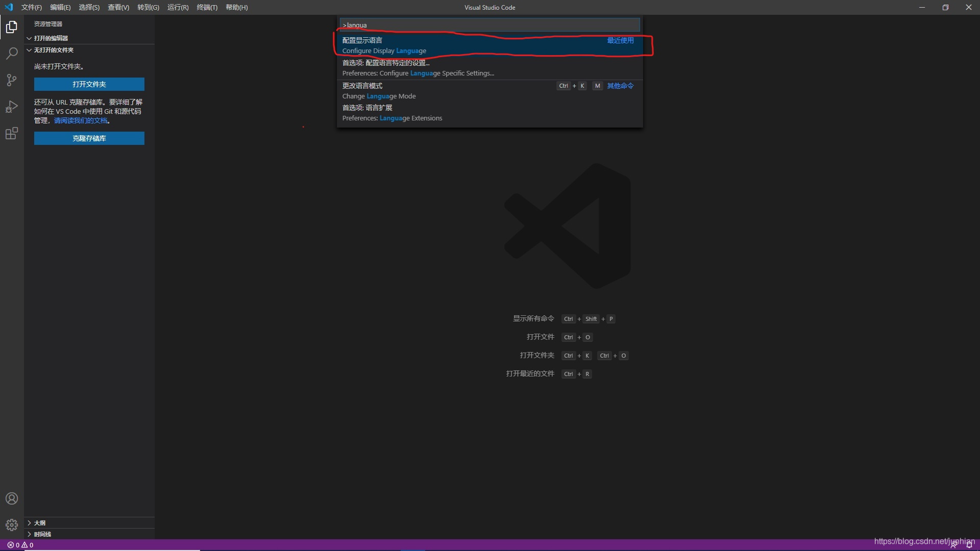Open the Manage gear icon
This screenshot has height=551, width=980.
[12, 525]
